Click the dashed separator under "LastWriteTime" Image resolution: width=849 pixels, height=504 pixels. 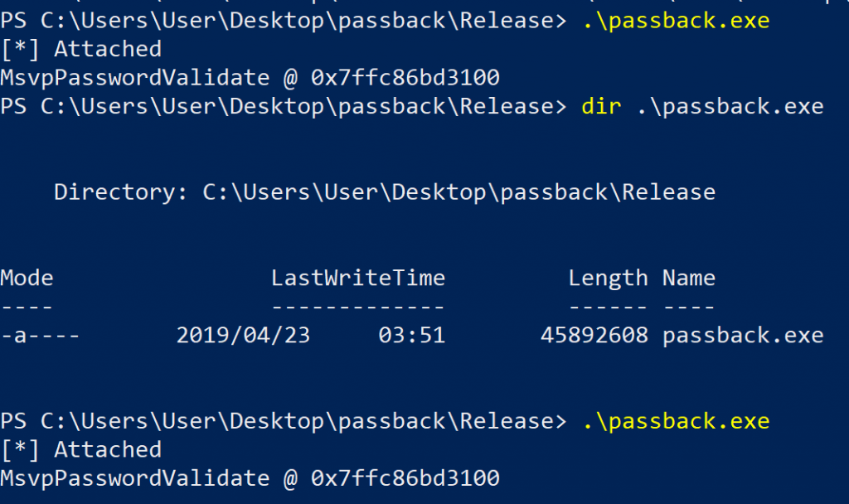pos(357,307)
